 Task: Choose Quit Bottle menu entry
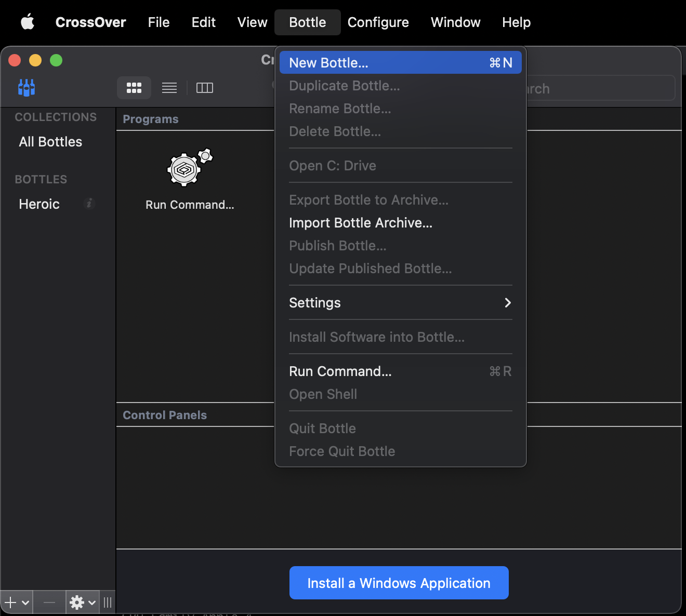pyautogui.click(x=401, y=428)
